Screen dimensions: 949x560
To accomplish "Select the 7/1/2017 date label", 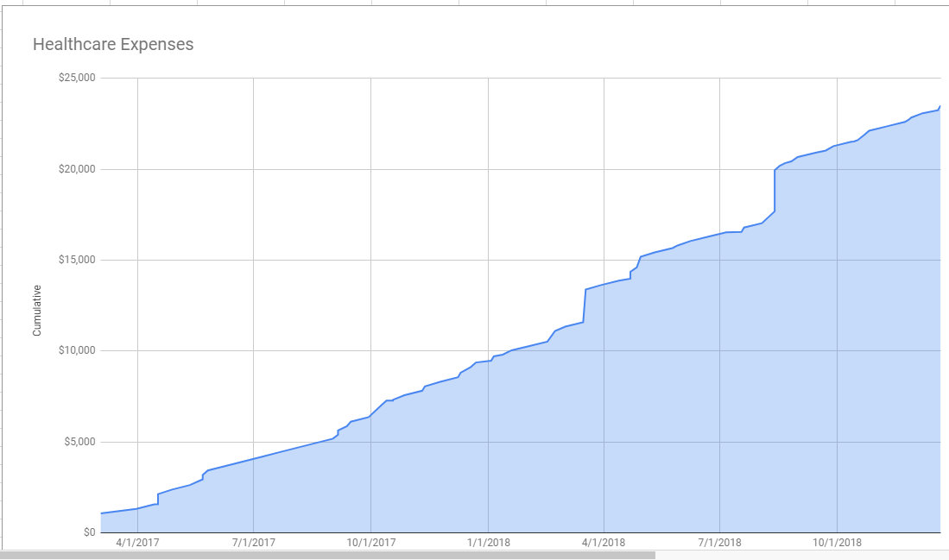I will (x=253, y=543).
